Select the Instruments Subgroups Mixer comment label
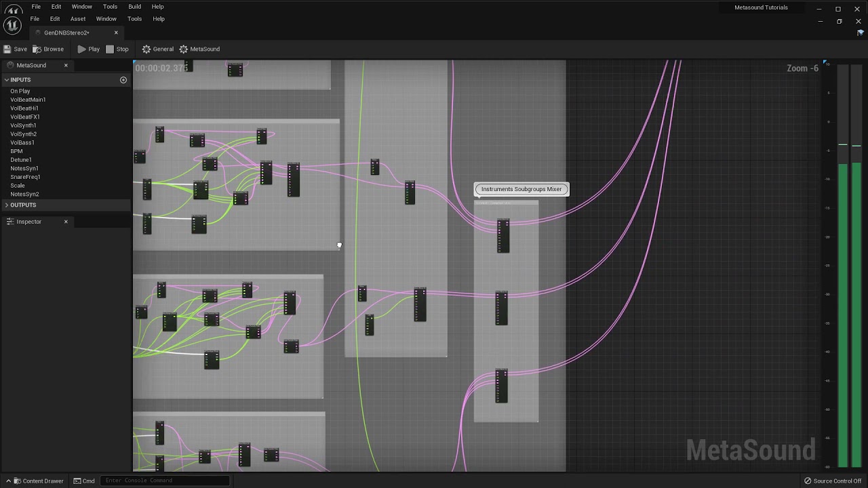Image resolution: width=868 pixels, height=488 pixels. 521,189
